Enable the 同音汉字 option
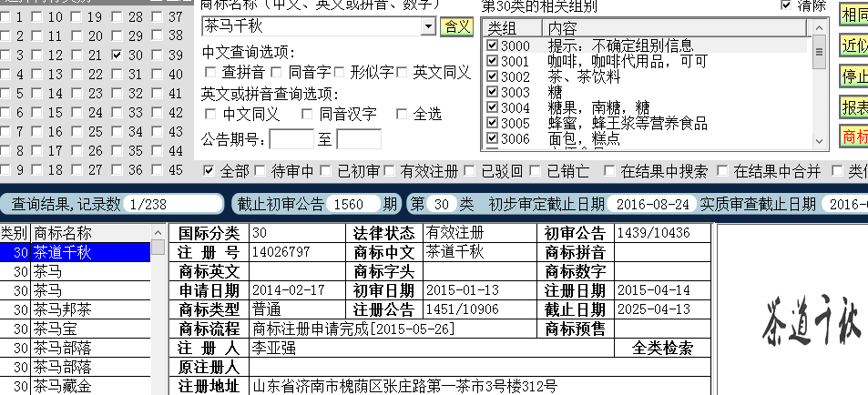This screenshot has width=868, height=395. coord(307,114)
